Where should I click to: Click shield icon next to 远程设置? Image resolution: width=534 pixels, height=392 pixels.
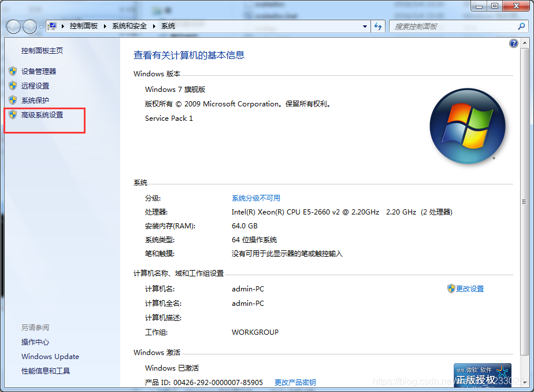tap(13, 86)
